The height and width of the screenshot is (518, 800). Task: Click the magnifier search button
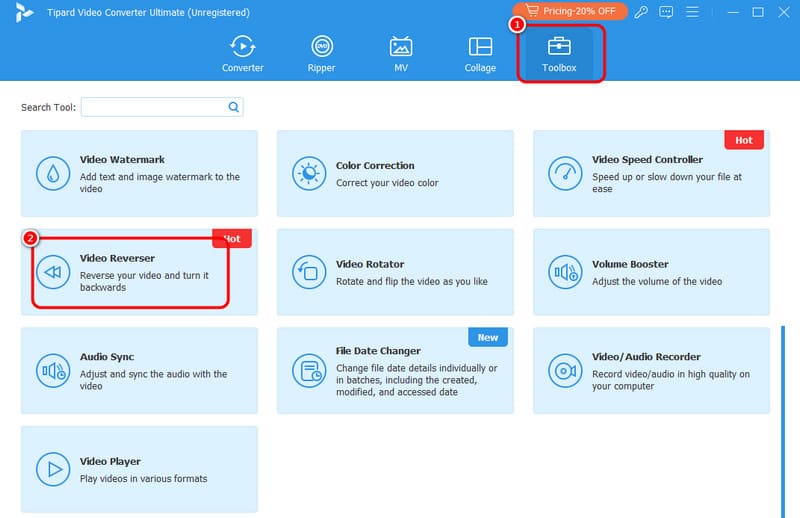[x=234, y=107]
